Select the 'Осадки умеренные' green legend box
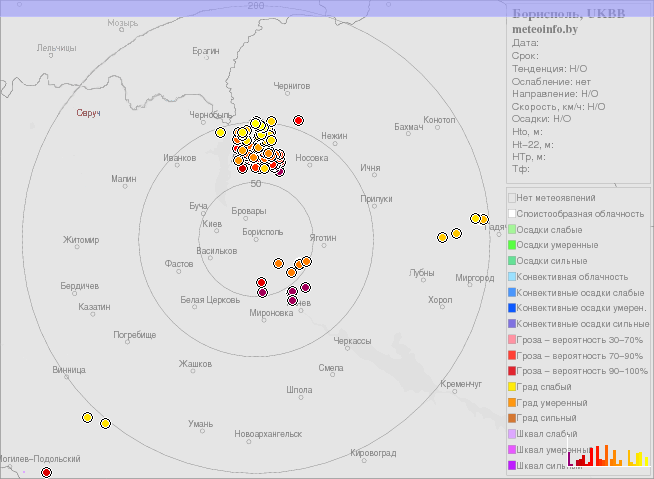Screen dimensions: 654x479 (512, 245)
